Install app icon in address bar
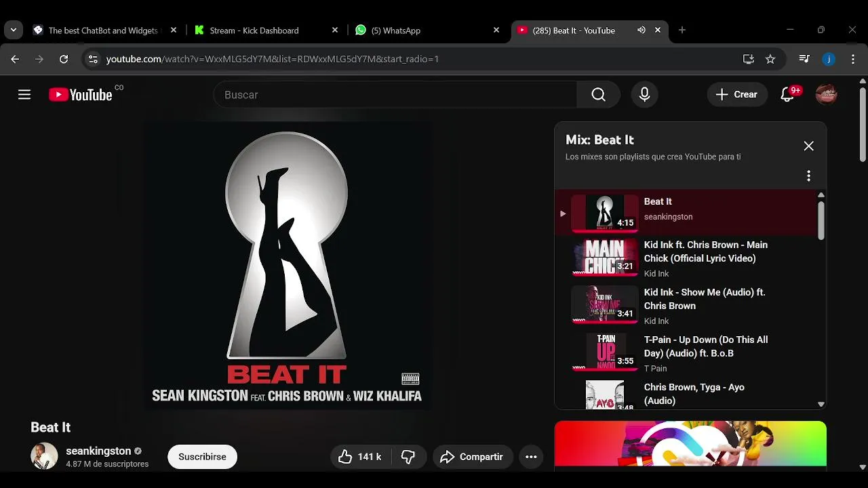 pos(749,59)
